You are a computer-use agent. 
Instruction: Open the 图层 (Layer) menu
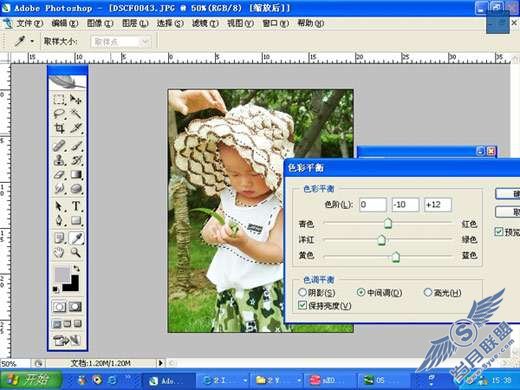pyautogui.click(x=135, y=23)
